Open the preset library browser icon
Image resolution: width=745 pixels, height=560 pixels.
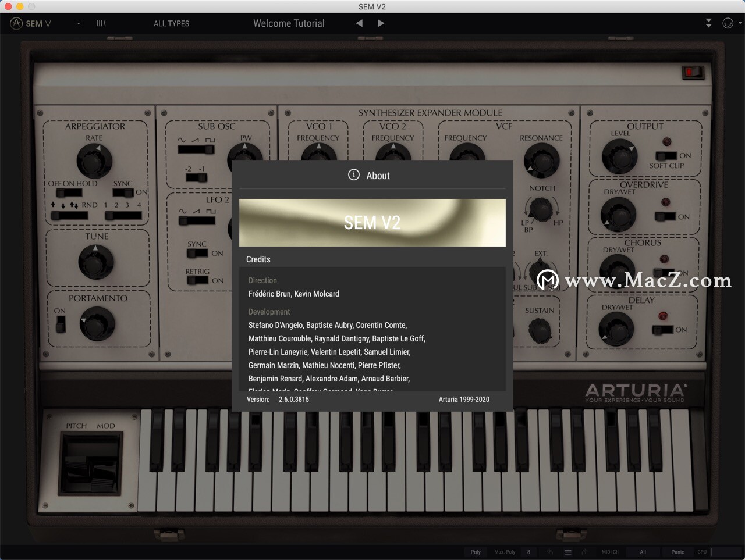(101, 23)
